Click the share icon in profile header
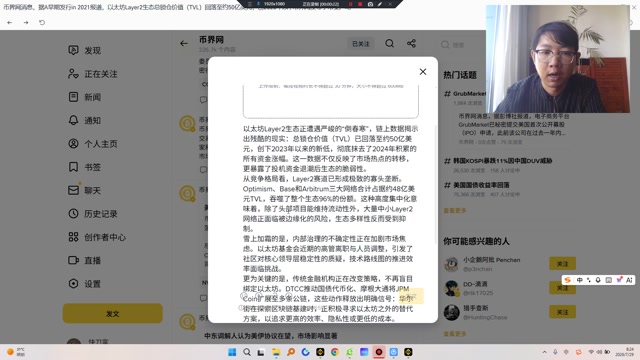This screenshot has width=640, height=360. pos(411,43)
